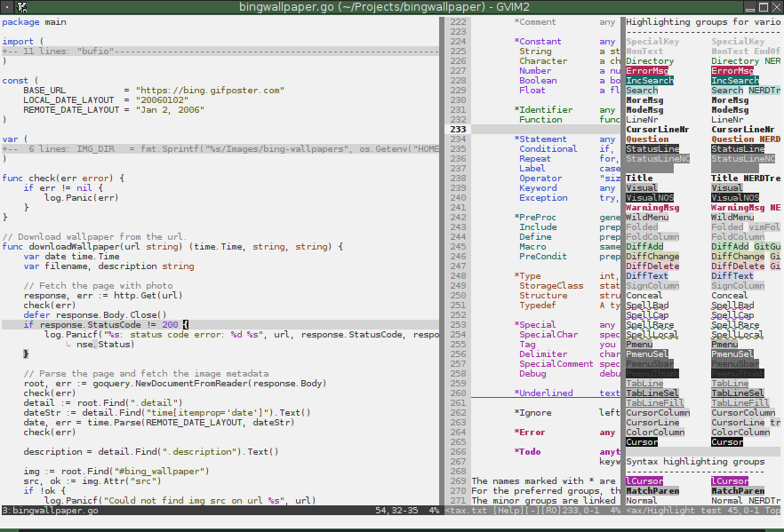This screenshot has height=532, width=784.
Task: Click the 'log.Panic(err)' call
Action: (x=82, y=198)
